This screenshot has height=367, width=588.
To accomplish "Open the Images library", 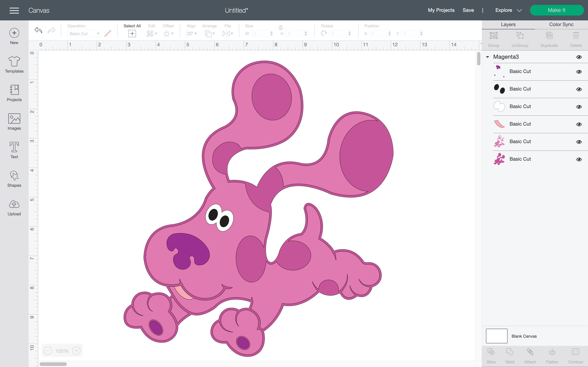I will click(14, 121).
